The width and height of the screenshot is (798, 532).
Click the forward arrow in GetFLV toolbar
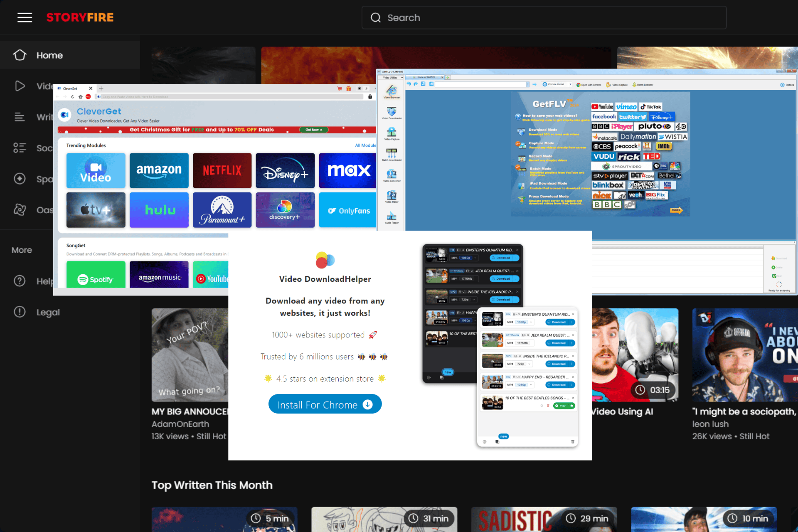pyautogui.click(x=416, y=84)
